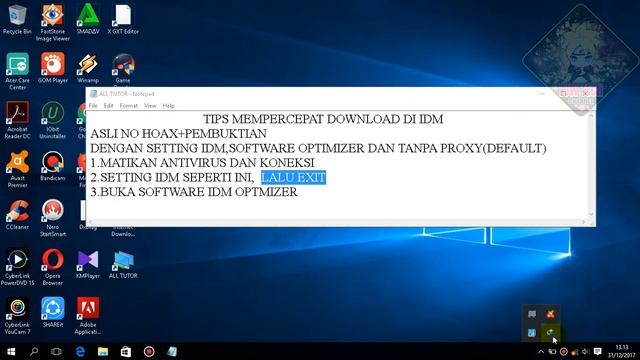Click the ASLI NO HOAX+PEMBUKTIAN line
Viewport: 640px width, 360px height.
(x=178, y=134)
